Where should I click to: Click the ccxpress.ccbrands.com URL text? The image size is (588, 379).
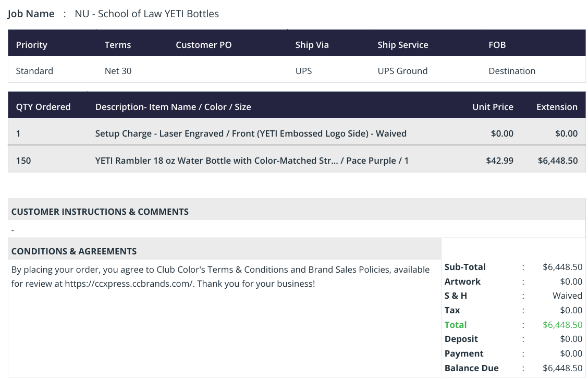coord(129,284)
